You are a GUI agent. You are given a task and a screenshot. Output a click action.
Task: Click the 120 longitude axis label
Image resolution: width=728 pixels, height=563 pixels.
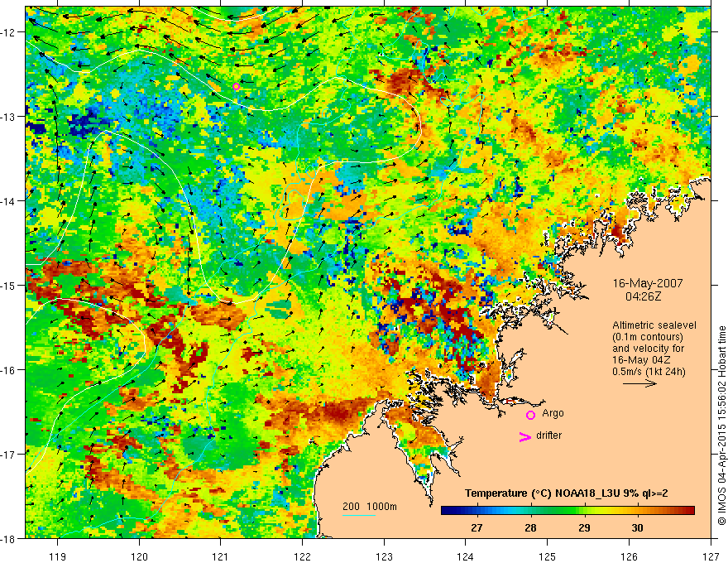(x=139, y=556)
